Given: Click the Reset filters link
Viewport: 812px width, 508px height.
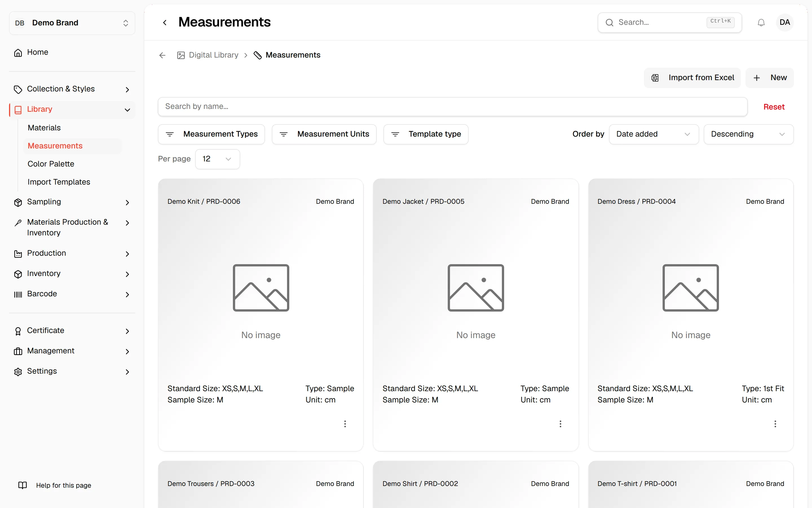Looking at the screenshot, I should pyautogui.click(x=774, y=107).
